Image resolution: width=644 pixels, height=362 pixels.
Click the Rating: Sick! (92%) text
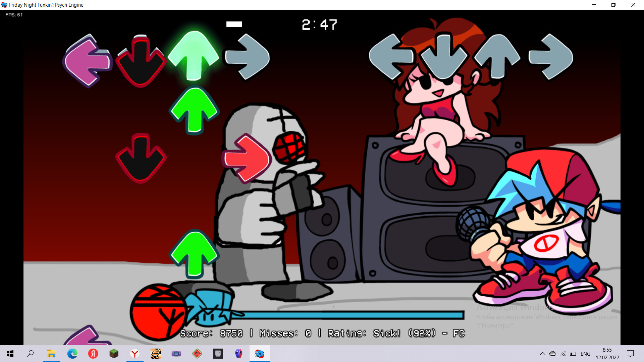click(x=382, y=333)
